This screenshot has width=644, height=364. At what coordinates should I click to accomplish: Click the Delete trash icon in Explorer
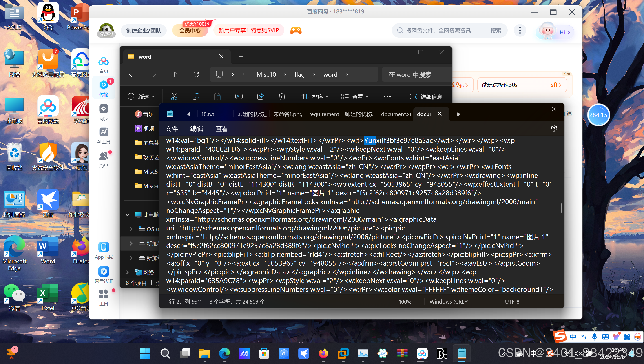click(282, 97)
